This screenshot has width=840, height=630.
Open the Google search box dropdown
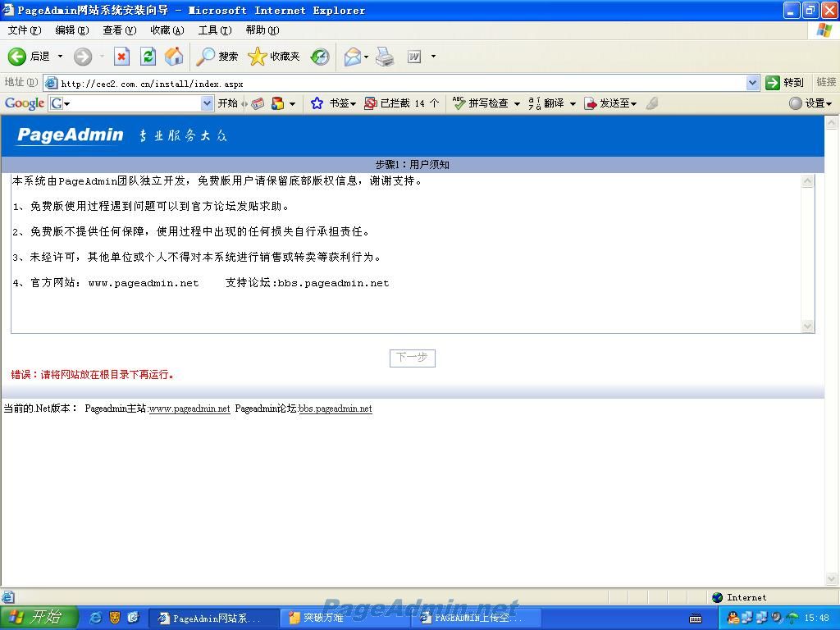click(207, 103)
